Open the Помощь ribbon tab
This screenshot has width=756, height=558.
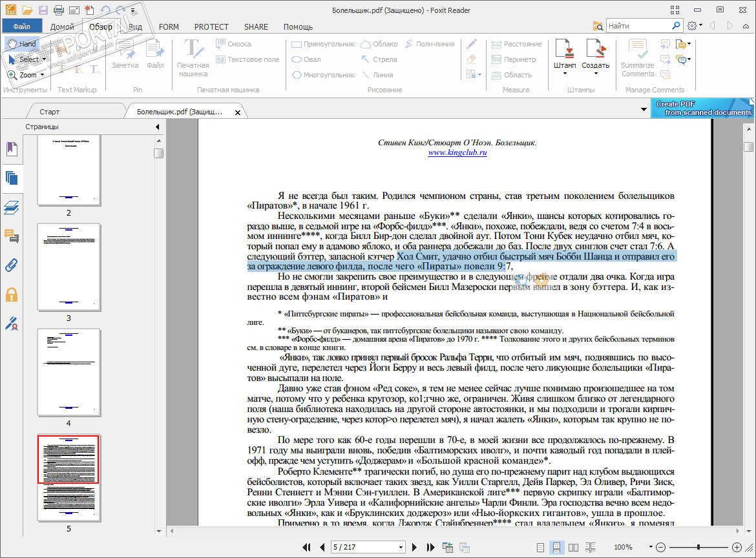298,27
